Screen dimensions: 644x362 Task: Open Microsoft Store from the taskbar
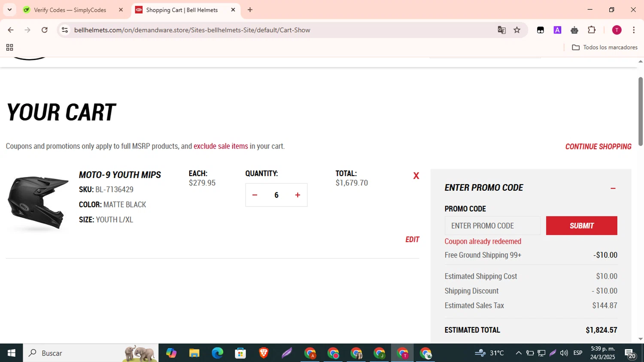240,353
